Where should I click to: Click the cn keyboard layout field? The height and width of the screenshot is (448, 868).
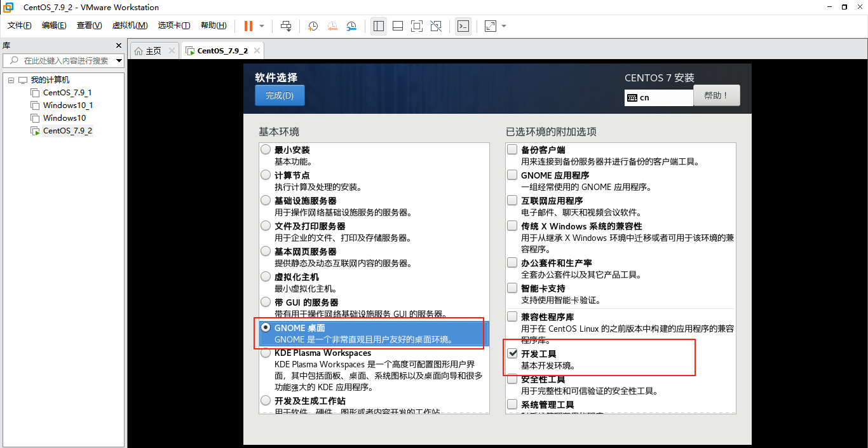(x=659, y=98)
